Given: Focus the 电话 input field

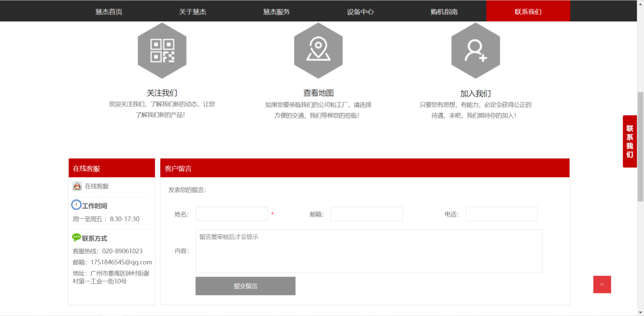Looking at the screenshot, I should (x=501, y=214).
